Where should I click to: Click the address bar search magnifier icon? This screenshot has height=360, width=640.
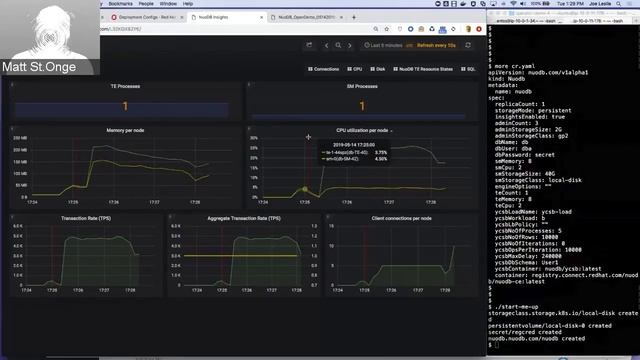376,29
